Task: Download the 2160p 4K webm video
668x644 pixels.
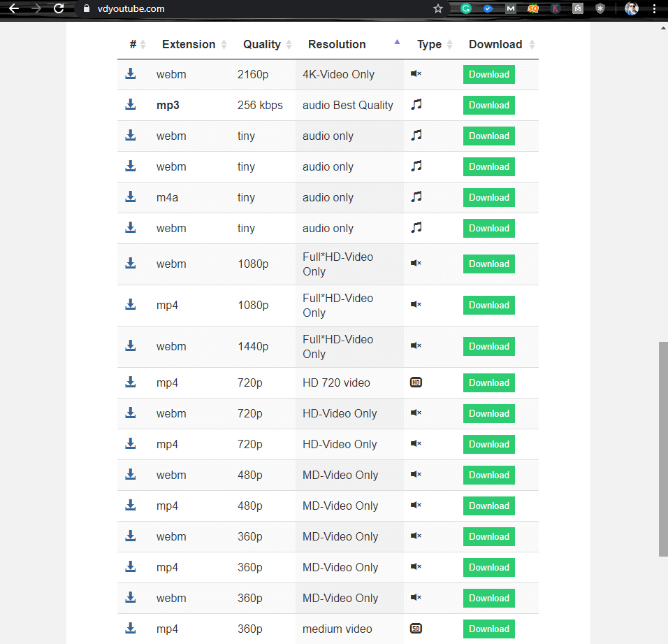Action: (488, 75)
